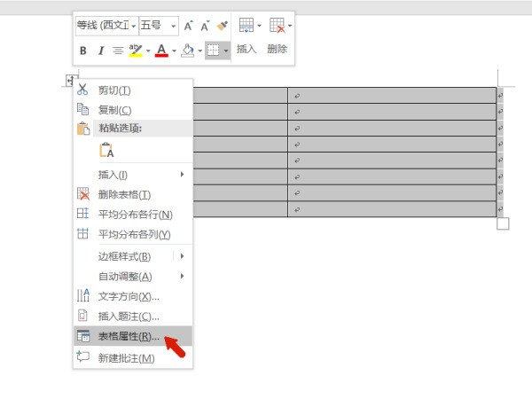Apply red font color button
Screen dimensions: 532x399
161,51
